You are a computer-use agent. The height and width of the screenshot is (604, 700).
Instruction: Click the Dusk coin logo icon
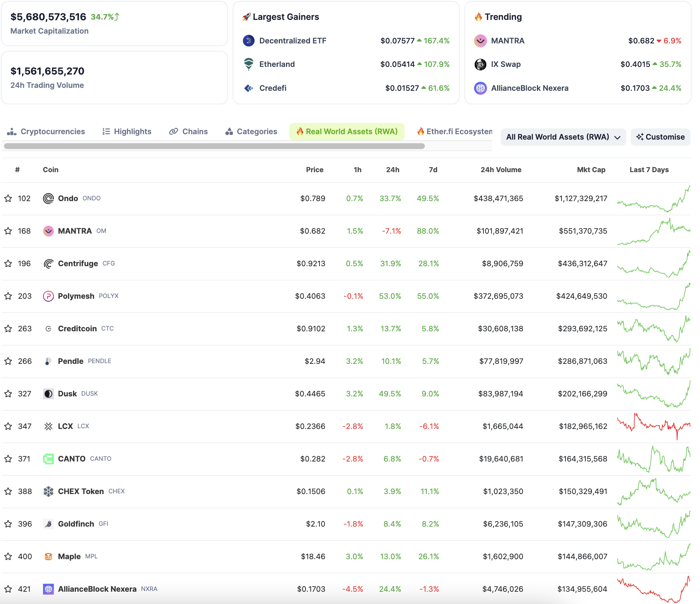pos(48,394)
